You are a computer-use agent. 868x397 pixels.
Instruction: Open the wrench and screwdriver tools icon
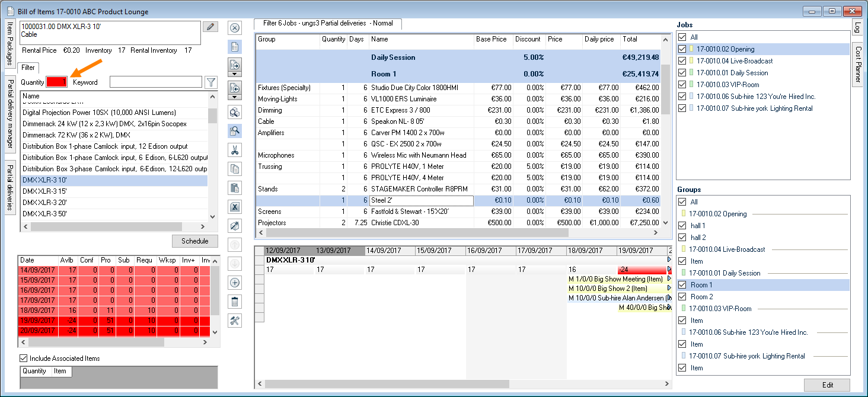[235, 321]
